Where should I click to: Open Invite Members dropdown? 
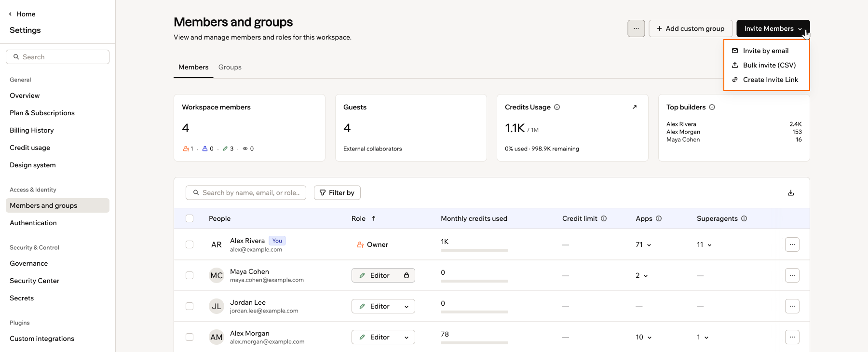click(x=773, y=28)
